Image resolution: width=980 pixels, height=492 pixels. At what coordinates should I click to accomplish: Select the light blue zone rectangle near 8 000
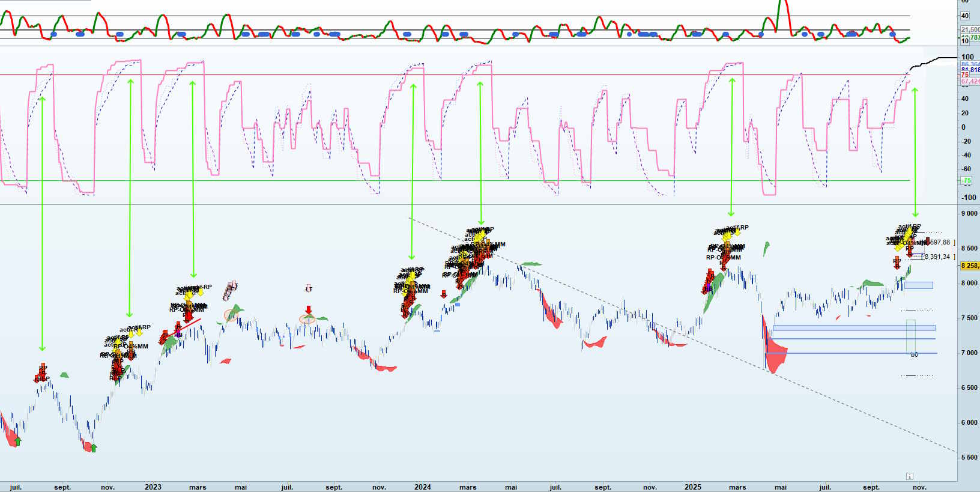tap(919, 285)
